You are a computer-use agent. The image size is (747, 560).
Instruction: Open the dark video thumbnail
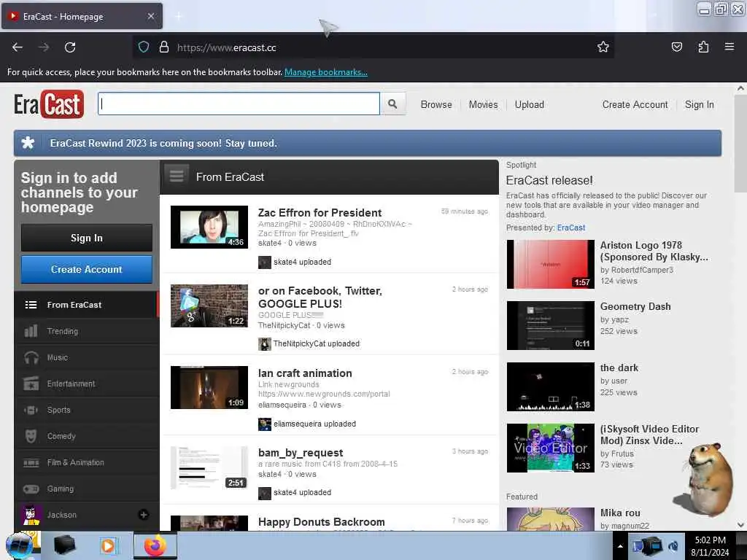click(550, 386)
